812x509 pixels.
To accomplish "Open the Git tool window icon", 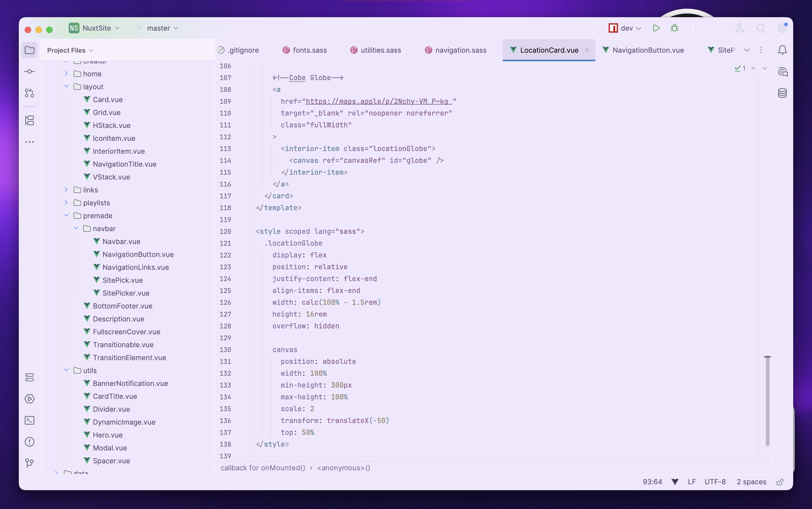I will coord(30,463).
